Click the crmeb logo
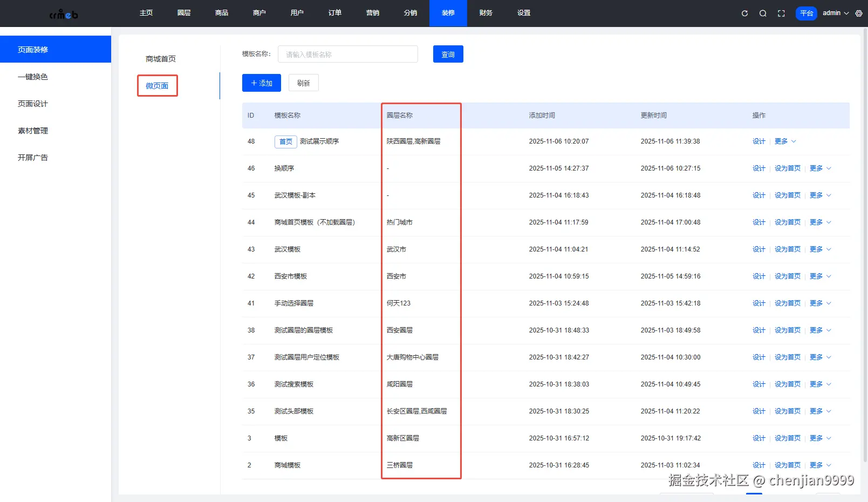The height and width of the screenshot is (502, 868). click(64, 14)
